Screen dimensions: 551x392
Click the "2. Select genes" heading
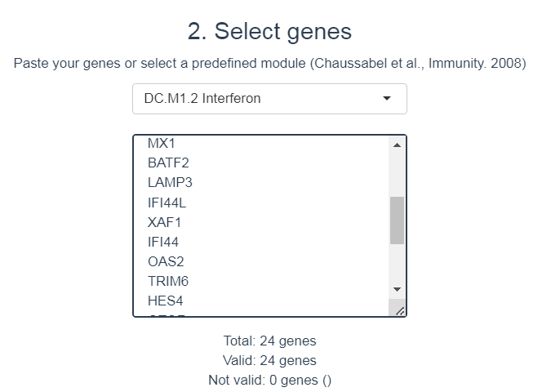(269, 31)
